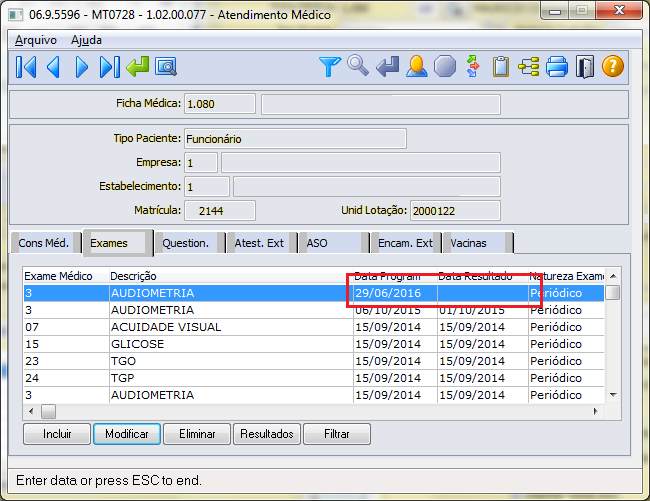Open the ASO tab
This screenshot has height=501, width=650.
335,243
